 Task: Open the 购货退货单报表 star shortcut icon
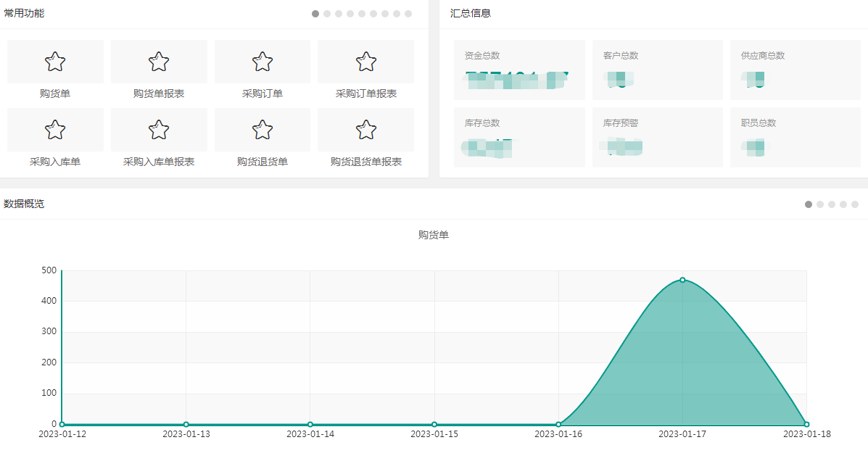366,130
